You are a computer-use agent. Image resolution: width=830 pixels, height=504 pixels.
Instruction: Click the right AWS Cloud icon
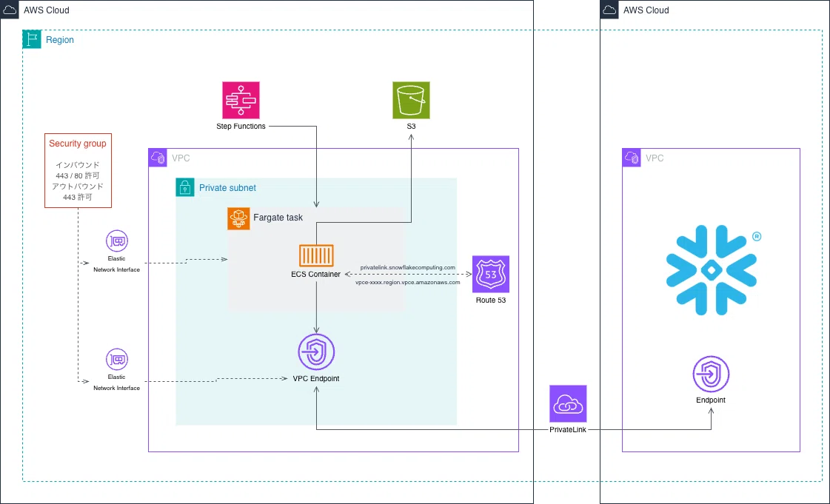click(609, 10)
